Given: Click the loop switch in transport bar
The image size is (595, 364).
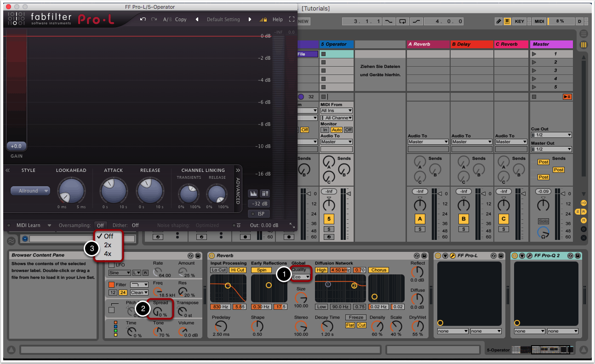Looking at the screenshot, I should click(403, 21).
